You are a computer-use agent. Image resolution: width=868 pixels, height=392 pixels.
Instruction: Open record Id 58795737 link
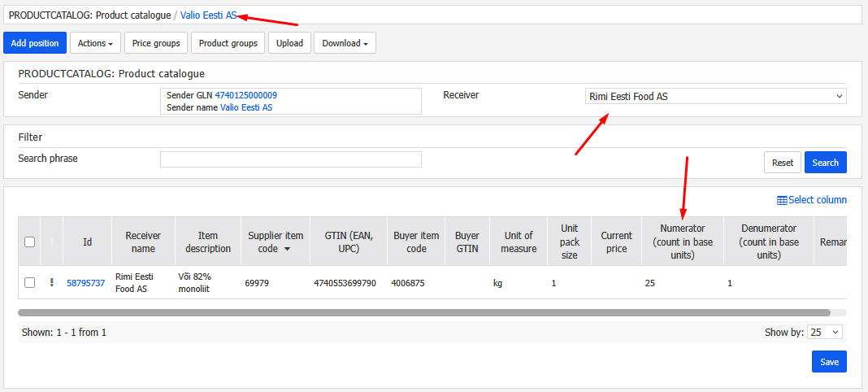click(x=86, y=283)
